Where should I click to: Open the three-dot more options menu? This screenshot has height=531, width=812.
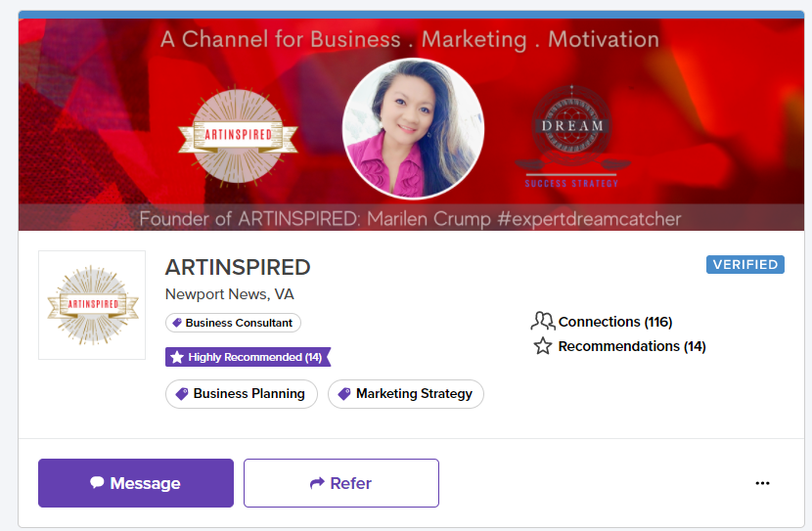(x=762, y=483)
